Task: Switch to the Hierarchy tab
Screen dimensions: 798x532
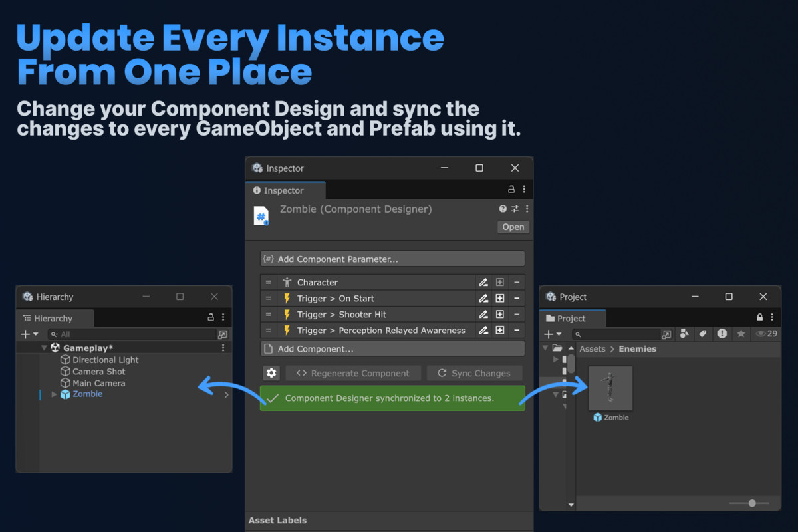Action: [55, 318]
